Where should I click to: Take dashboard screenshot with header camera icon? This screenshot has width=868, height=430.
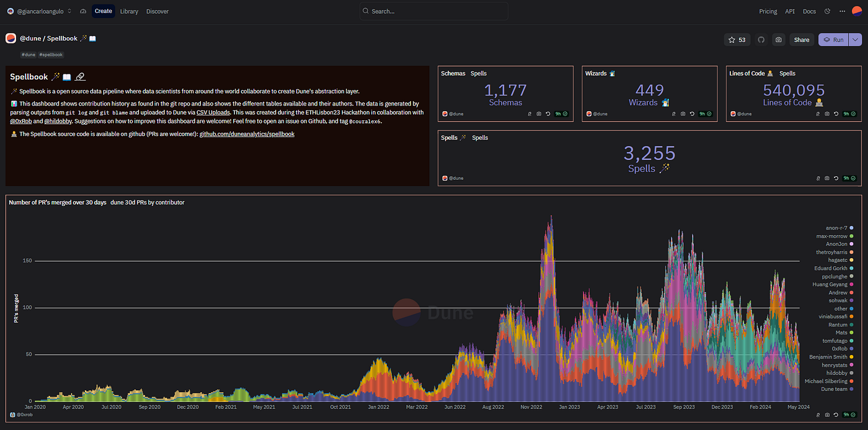779,40
